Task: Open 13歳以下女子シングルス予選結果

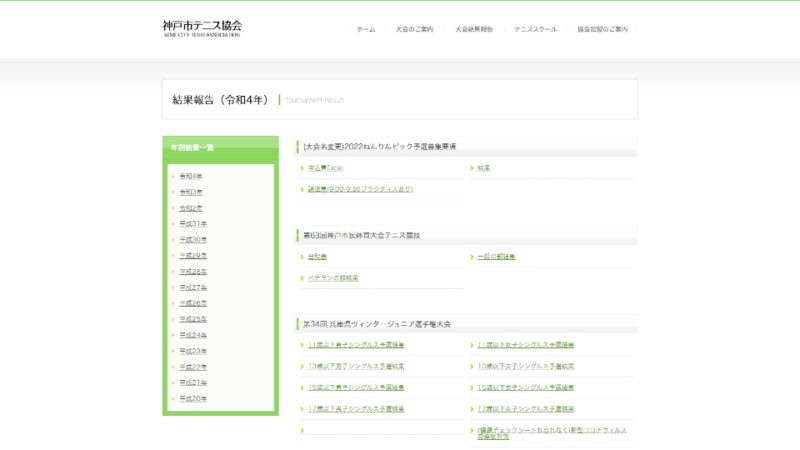Action: click(526, 366)
